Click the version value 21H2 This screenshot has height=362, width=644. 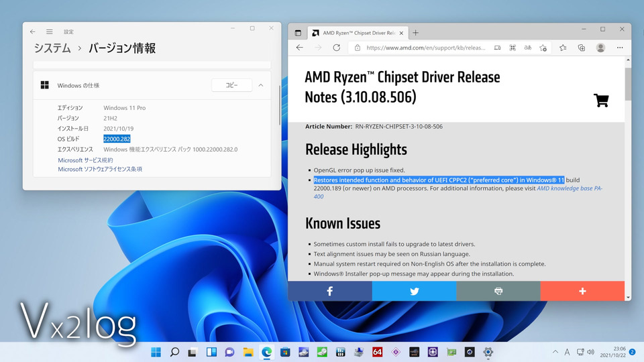coord(110,118)
